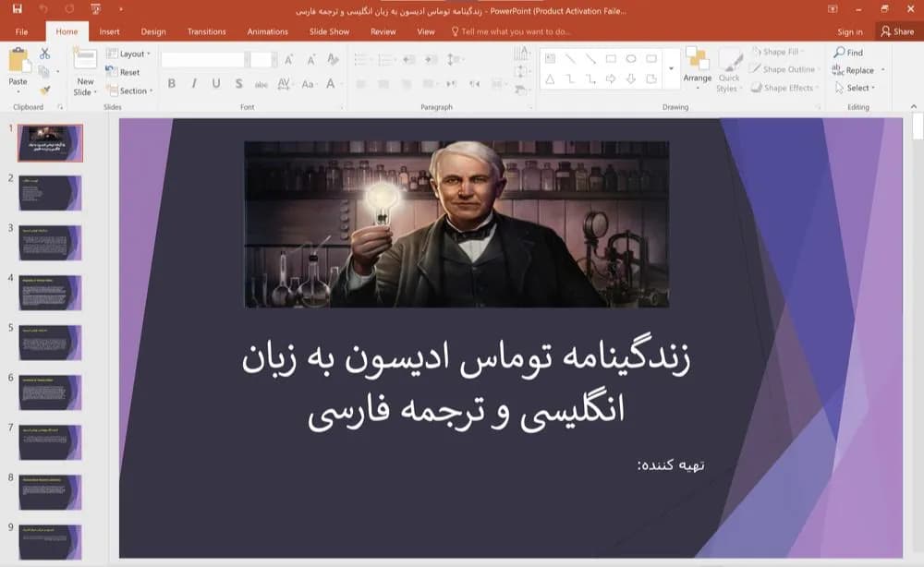924x567 pixels.
Task: Click the Undo arrow in quick access toolbar
Action: (x=43, y=9)
